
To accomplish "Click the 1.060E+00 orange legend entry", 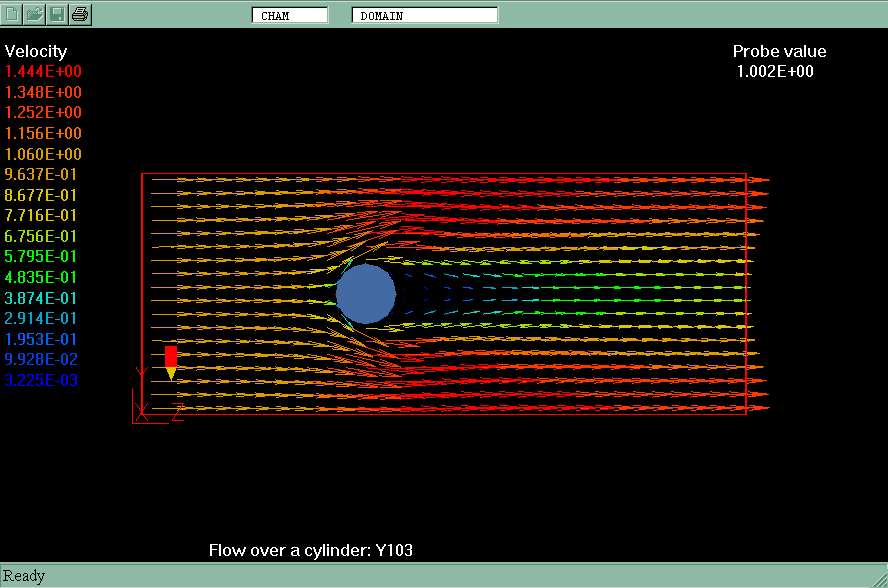I will pyautogui.click(x=44, y=154).
